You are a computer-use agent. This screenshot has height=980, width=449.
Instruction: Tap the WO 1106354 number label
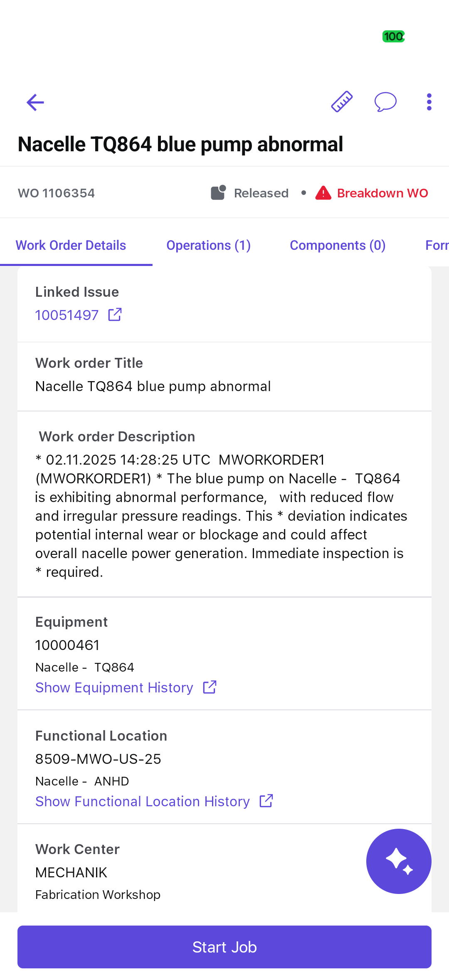click(56, 193)
